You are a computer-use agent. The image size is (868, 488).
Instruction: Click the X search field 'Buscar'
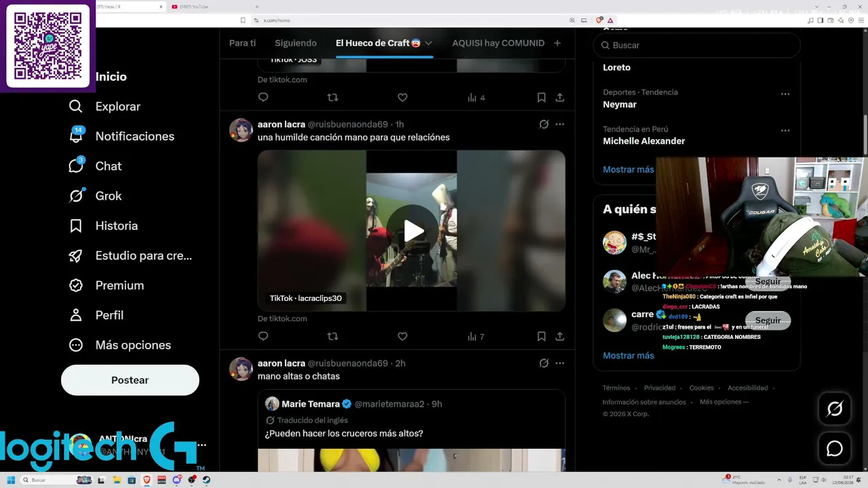pos(697,45)
